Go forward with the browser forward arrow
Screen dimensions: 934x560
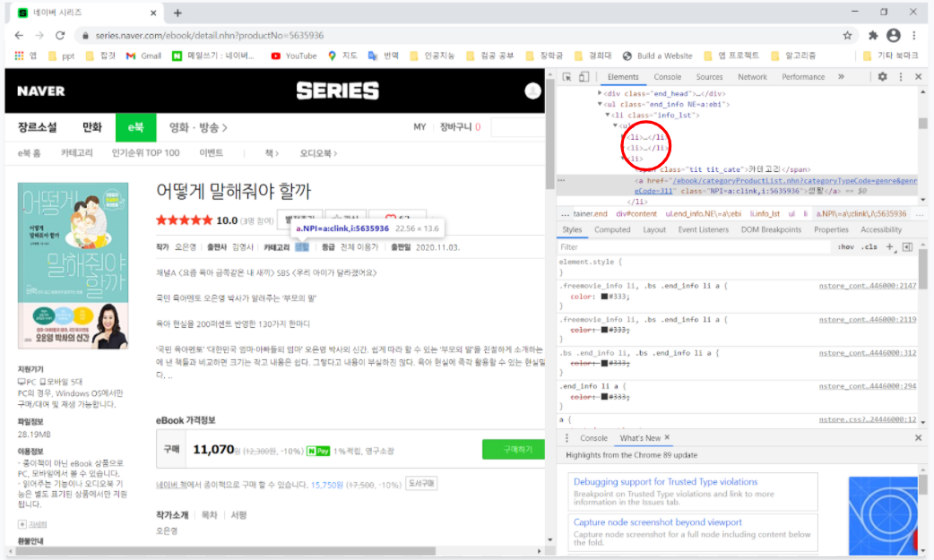[x=39, y=35]
